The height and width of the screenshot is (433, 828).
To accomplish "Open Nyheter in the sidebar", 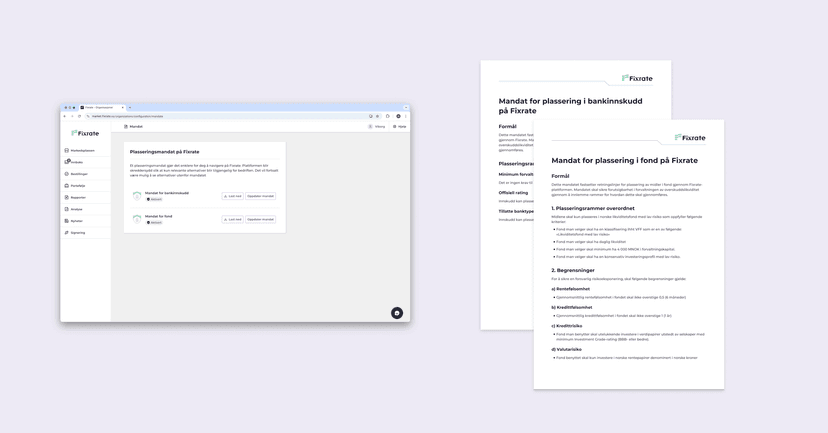I will coord(77,221).
